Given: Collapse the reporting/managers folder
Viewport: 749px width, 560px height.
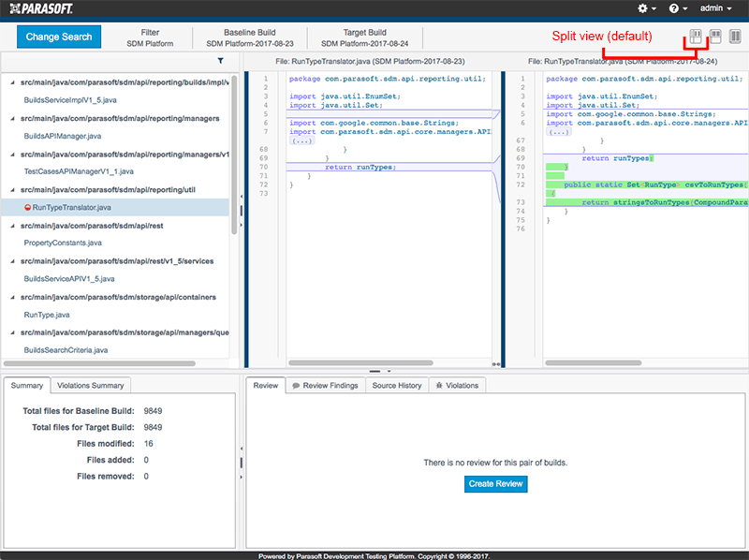Looking at the screenshot, I should 12,119.
